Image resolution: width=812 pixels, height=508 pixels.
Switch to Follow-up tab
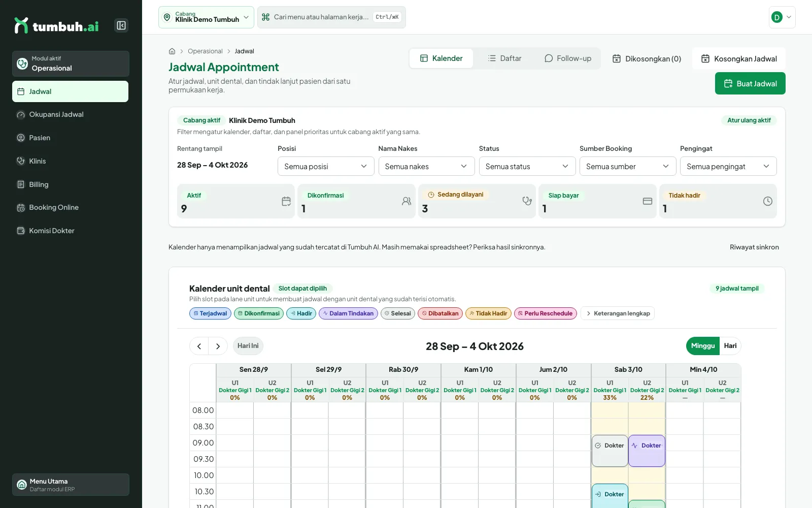(567, 58)
